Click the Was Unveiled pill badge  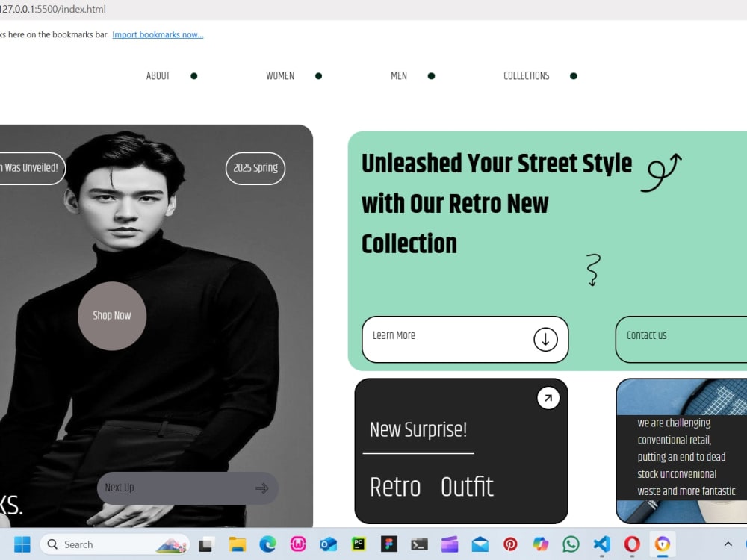[x=31, y=168]
